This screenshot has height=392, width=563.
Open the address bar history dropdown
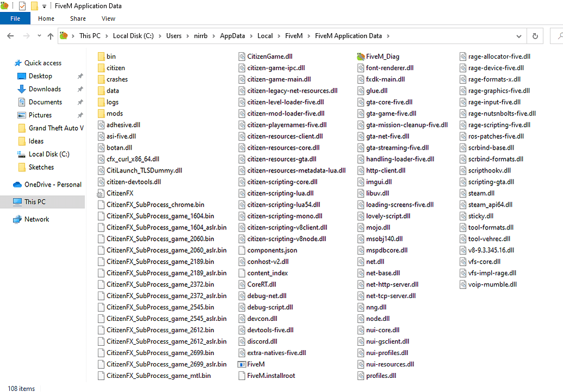click(x=518, y=36)
